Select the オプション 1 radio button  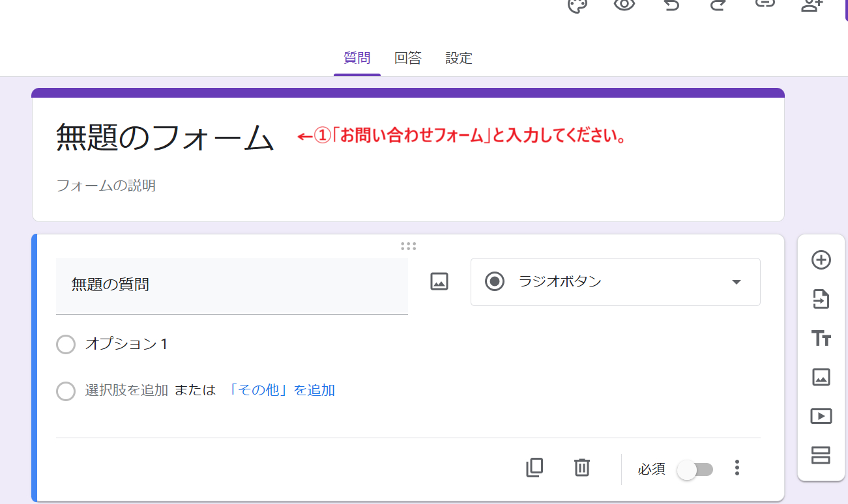[66, 344]
